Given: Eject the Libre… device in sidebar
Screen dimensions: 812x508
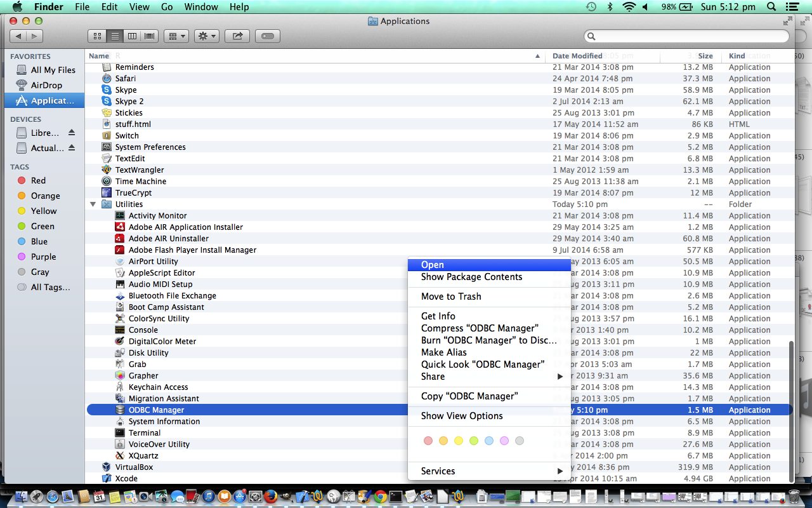Looking at the screenshot, I should (72, 133).
